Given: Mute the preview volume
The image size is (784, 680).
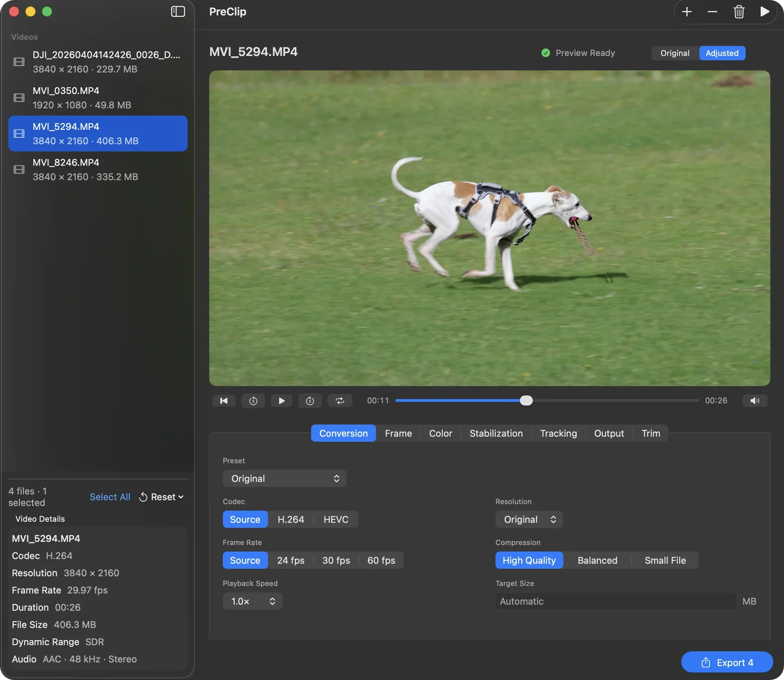Looking at the screenshot, I should (755, 401).
